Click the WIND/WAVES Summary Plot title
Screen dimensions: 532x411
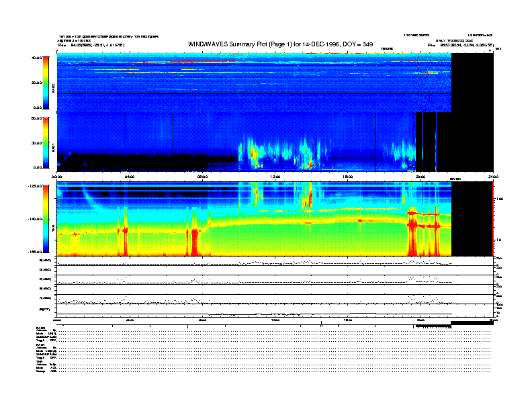coord(280,44)
